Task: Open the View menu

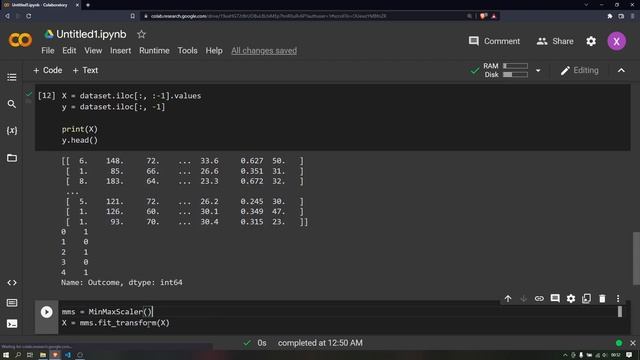Action: [x=93, y=51]
